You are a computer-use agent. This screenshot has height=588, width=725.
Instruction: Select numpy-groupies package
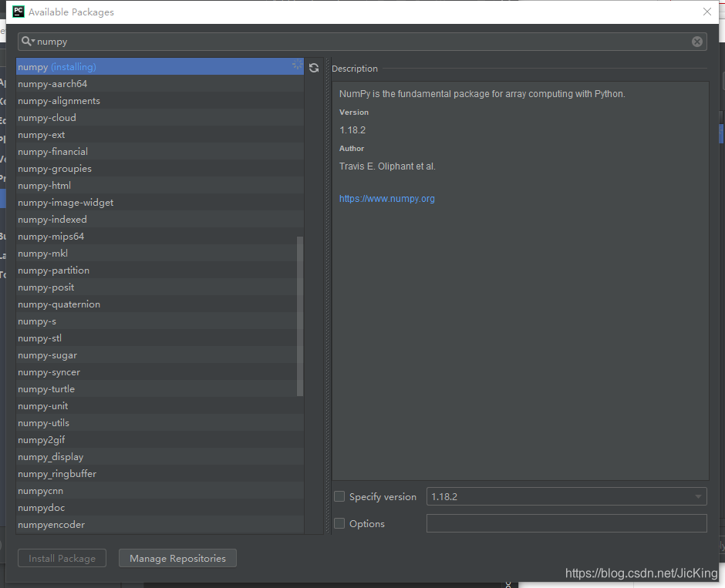point(160,169)
